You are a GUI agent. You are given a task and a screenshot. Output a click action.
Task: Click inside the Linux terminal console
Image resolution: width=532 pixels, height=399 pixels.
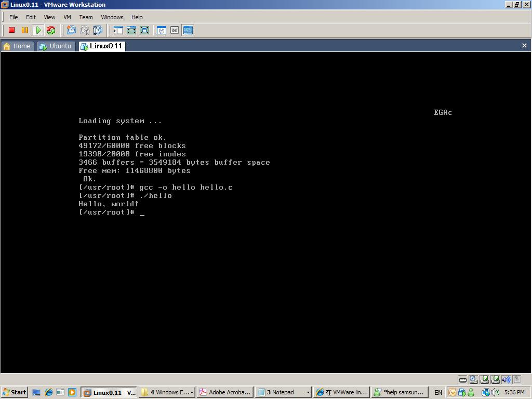(x=265, y=260)
